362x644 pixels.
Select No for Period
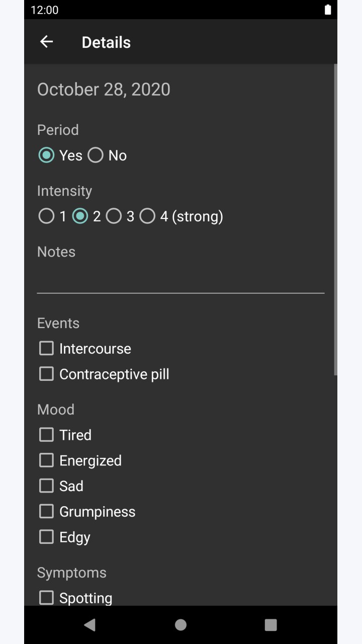107,155
